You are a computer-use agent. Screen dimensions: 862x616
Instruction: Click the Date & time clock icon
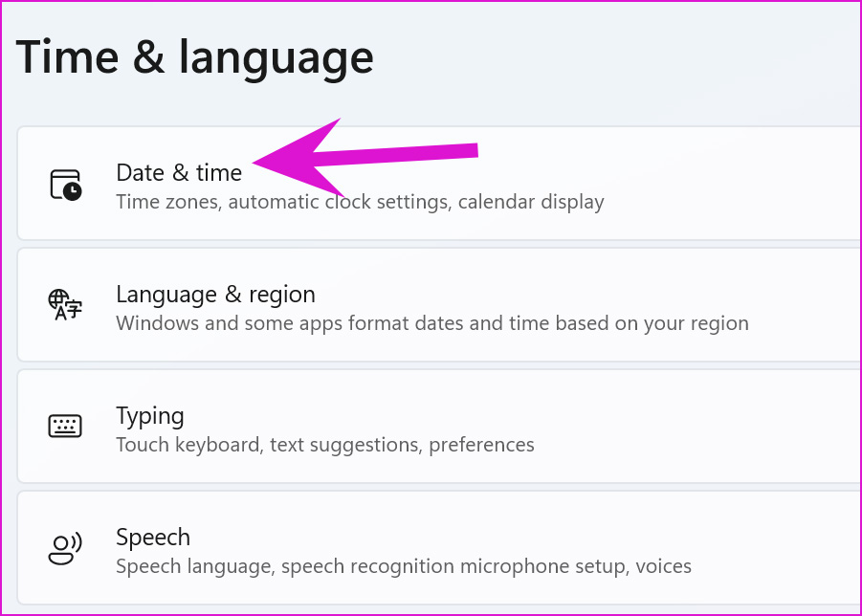(x=66, y=185)
